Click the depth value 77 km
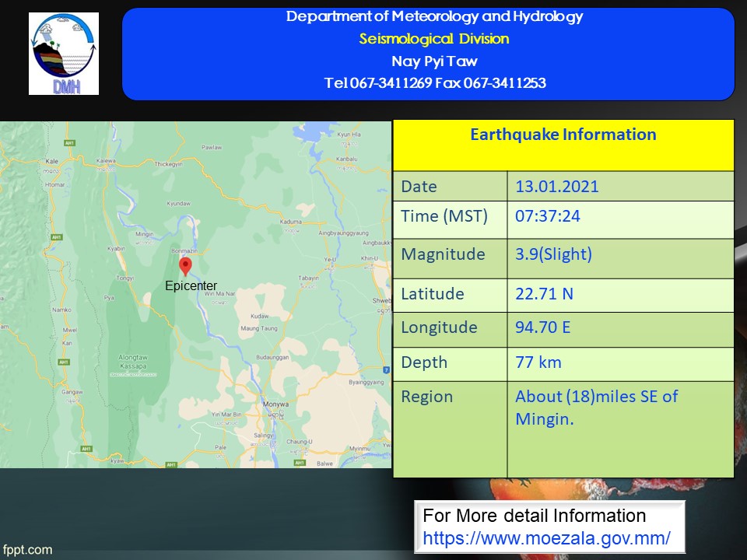This screenshot has height=560, width=747. (x=538, y=362)
